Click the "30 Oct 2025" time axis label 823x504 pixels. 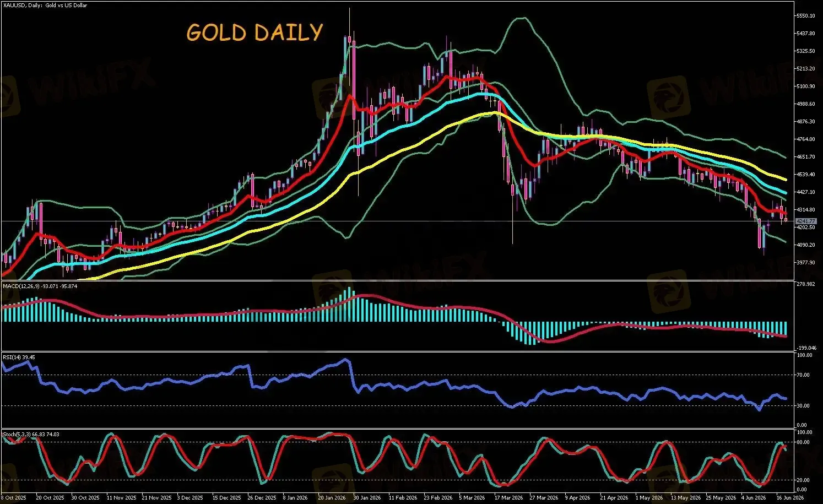click(85, 498)
